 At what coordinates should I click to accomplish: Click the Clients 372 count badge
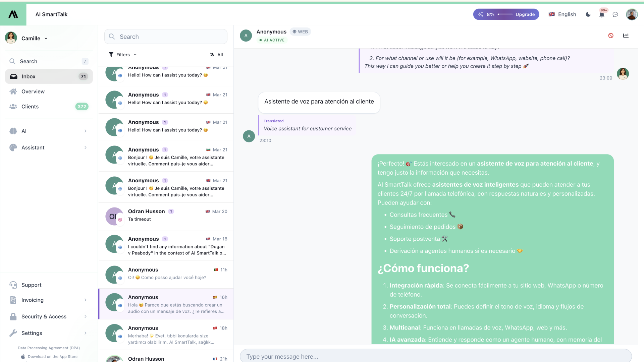pyautogui.click(x=82, y=107)
